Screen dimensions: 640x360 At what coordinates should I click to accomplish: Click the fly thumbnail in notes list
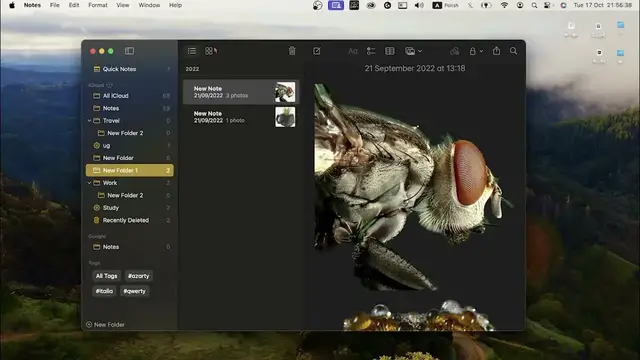(285, 92)
